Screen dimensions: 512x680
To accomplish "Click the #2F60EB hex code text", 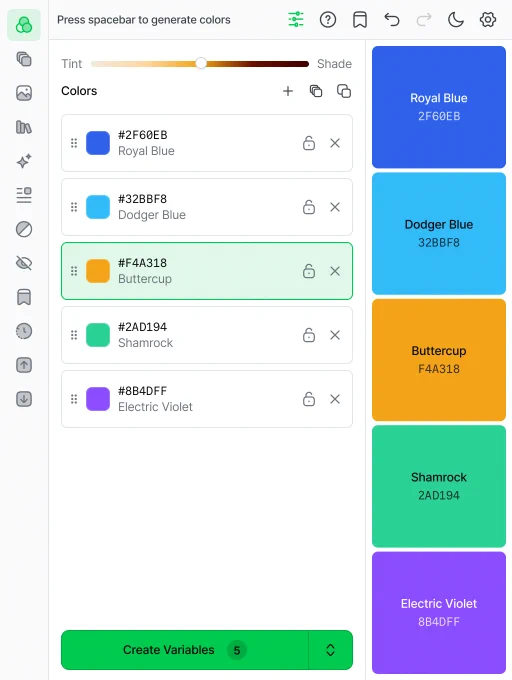I will click(143, 135).
